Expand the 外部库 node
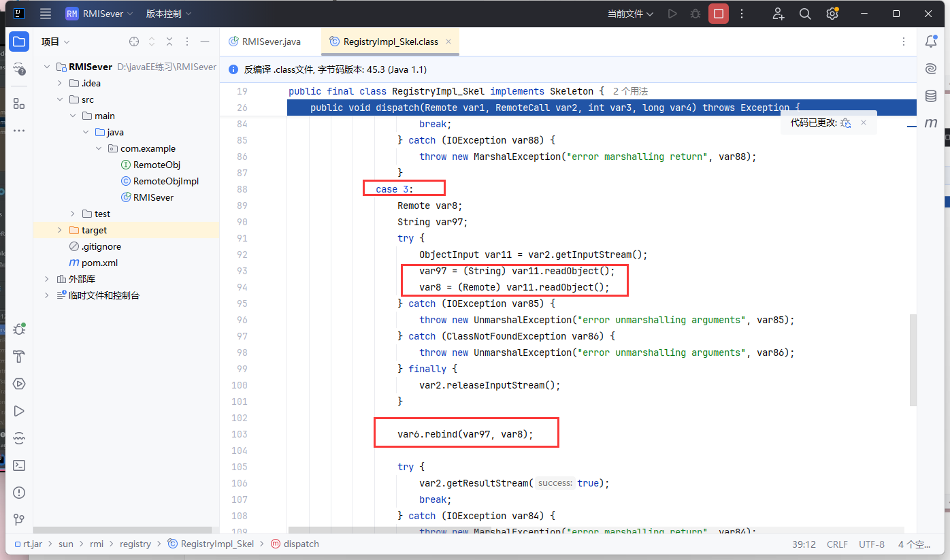Viewport: 950px width, 560px height. point(46,279)
